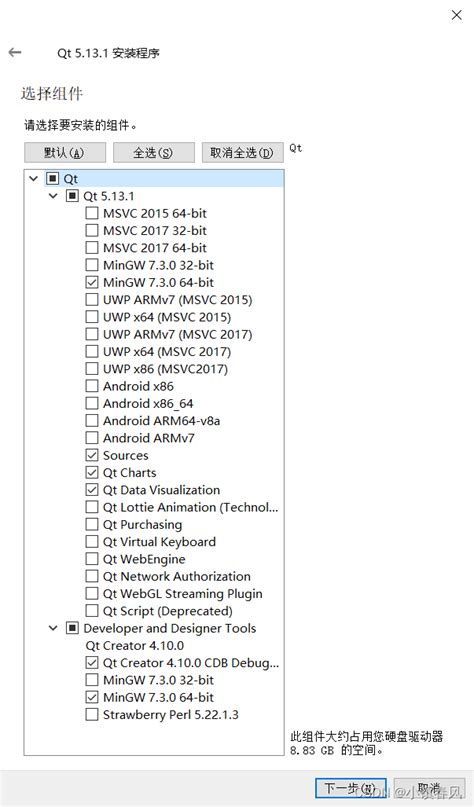Toggle the top-level Qt tri-state checkbox
Viewport: 474px width, 807px height.
coord(53,179)
